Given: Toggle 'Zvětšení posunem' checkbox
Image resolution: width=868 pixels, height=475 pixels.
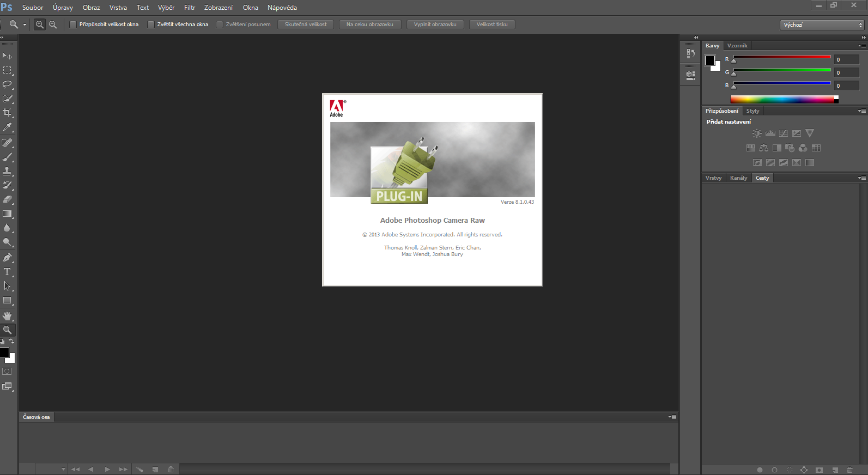Looking at the screenshot, I should pos(220,25).
